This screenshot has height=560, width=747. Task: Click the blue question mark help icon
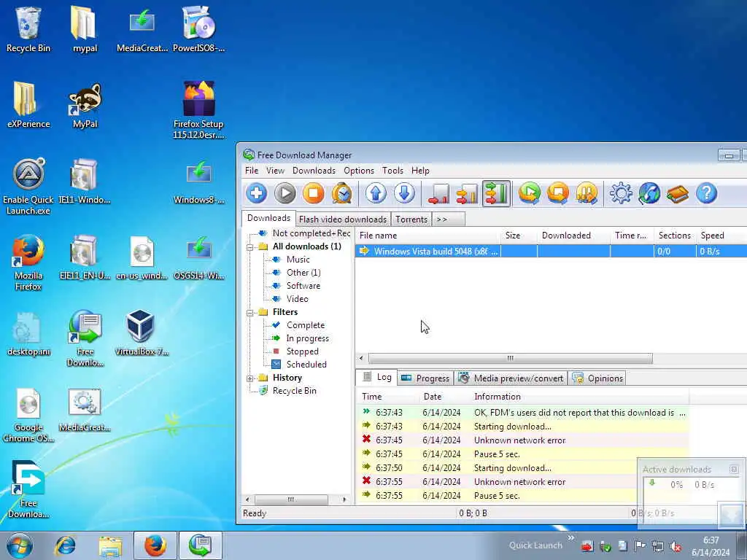coord(706,193)
